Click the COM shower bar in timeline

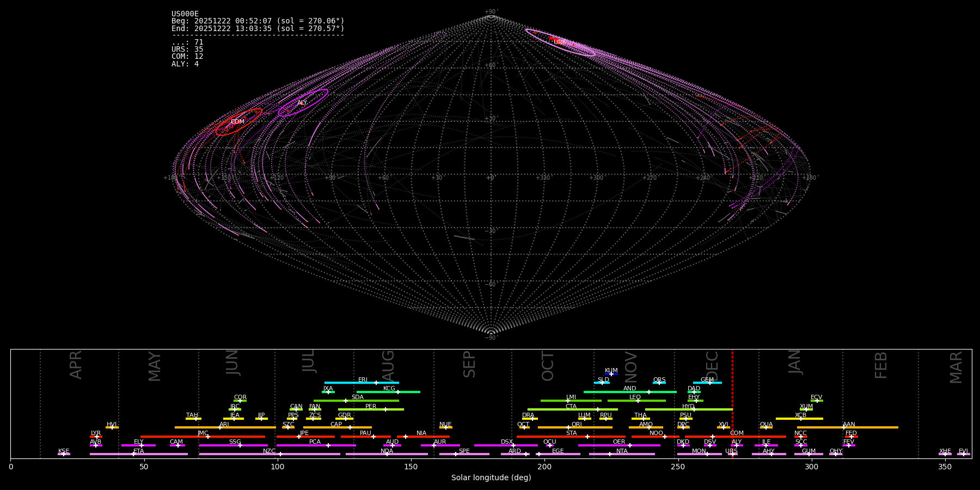[x=737, y=436]
